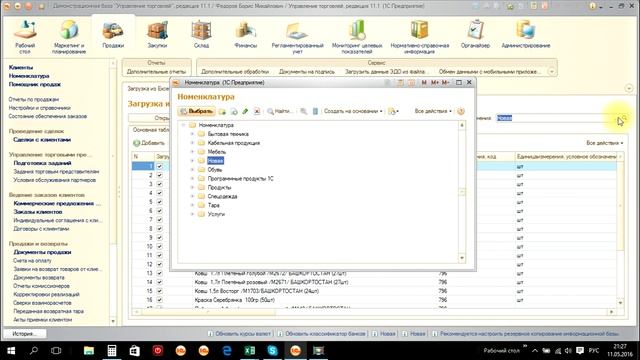Click the cancel search magnifier icon
The width and height of the screenshot is (640, 360).
(x=304, y=111)
